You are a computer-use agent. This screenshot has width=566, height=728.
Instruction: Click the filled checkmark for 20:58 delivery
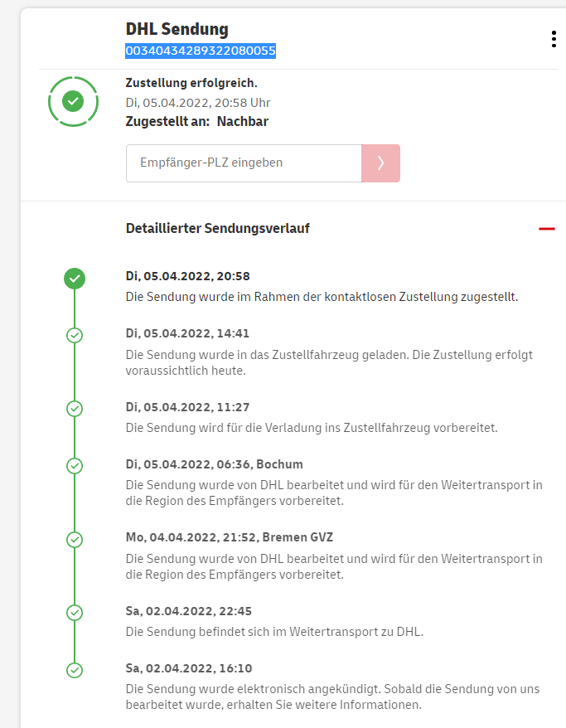click(75, 279)
